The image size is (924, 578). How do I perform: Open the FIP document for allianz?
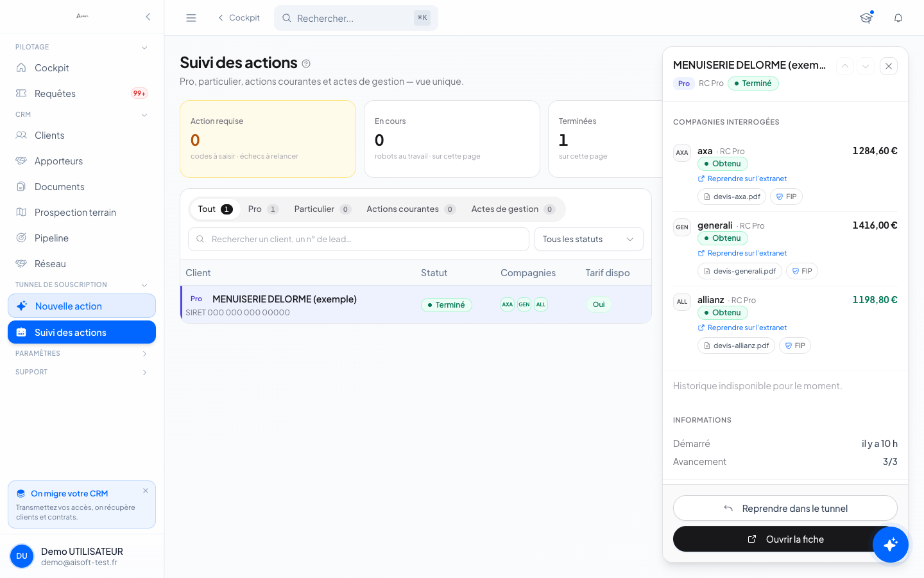point(795,346)
